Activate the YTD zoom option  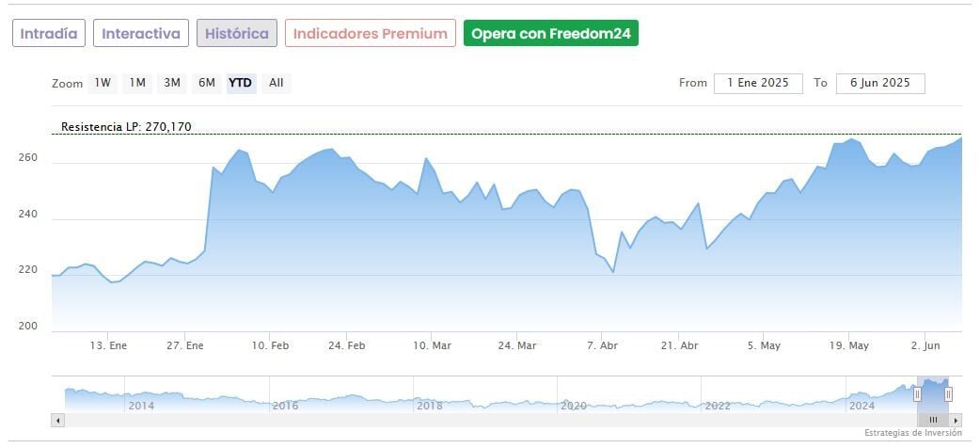pyautogui.click(x=241, y=83)
